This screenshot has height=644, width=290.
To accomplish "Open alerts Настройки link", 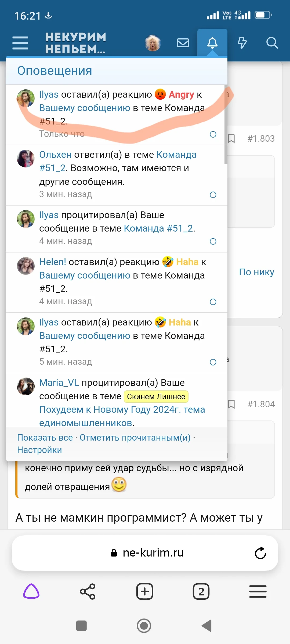I will (x=39, y=450).
